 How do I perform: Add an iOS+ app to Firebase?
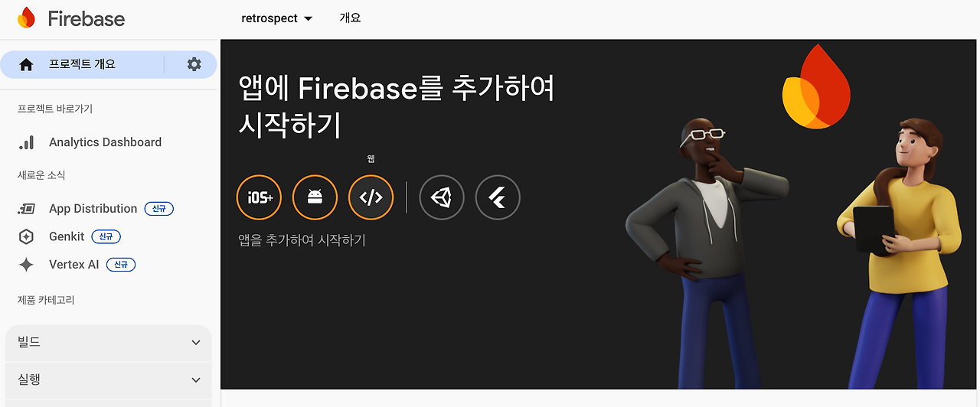tap(260, 197)
